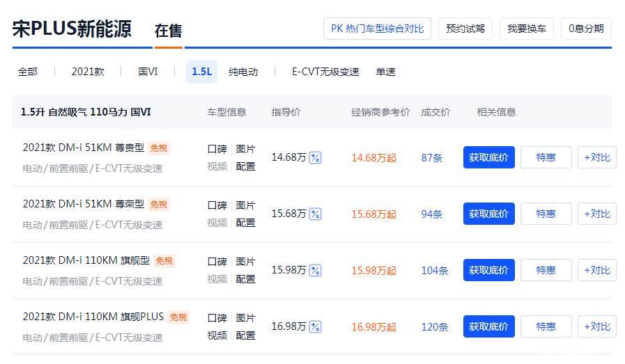Open price calculator icon beside 14.68万
This screenshot has width=625, height=364.
pyautogui.click(x=316, y=158)
